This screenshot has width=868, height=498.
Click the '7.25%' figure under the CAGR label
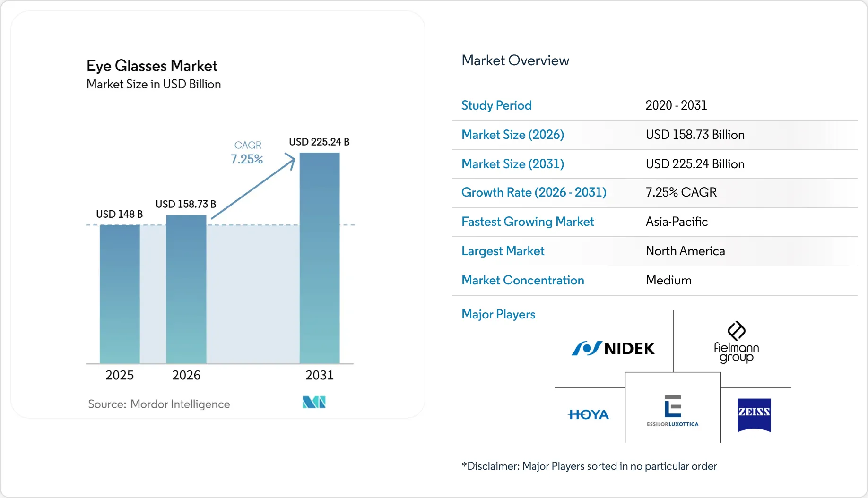tap(247, 159)
